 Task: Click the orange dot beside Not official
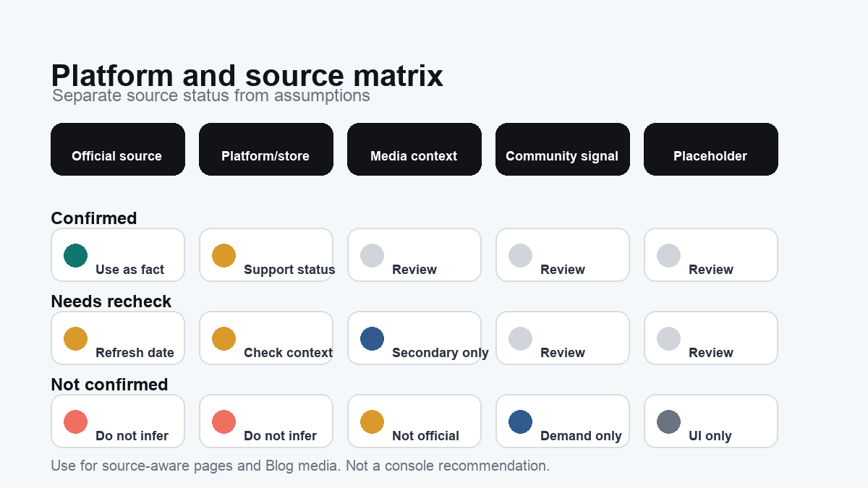coord(373,421)
